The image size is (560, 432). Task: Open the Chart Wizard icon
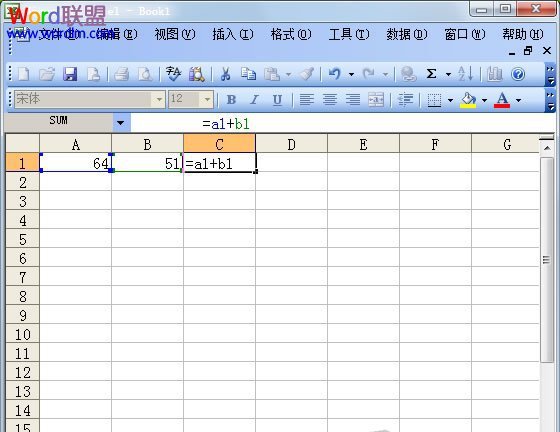click(495, 74)
